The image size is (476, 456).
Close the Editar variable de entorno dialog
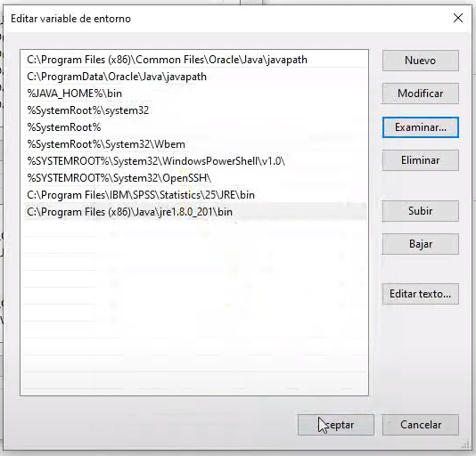458,18
